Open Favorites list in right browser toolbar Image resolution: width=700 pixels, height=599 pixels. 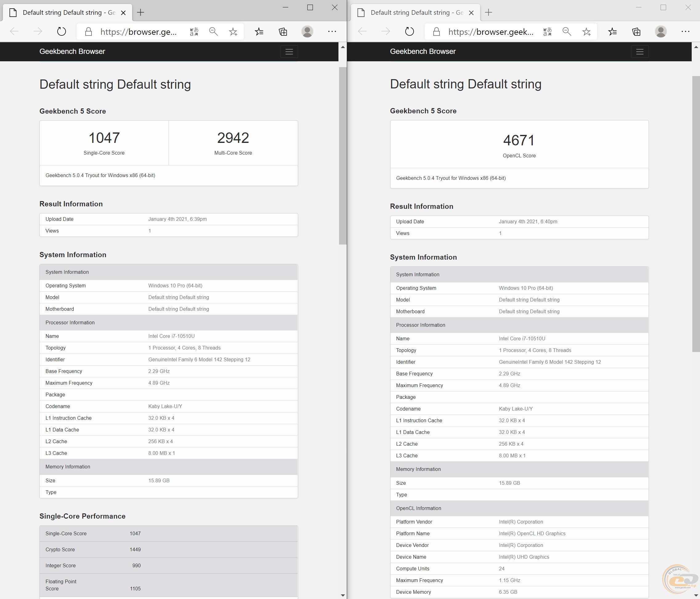click(612, 32)
